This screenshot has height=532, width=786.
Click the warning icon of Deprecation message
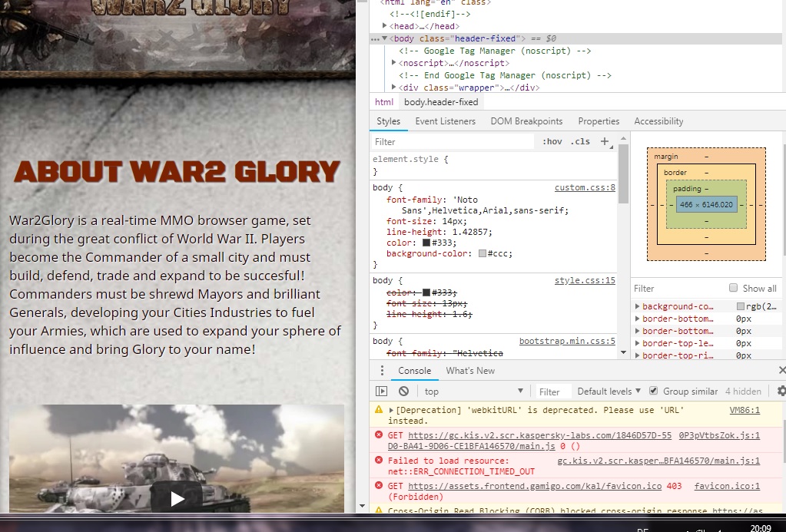pyautogui.click(x=379, y=410)
